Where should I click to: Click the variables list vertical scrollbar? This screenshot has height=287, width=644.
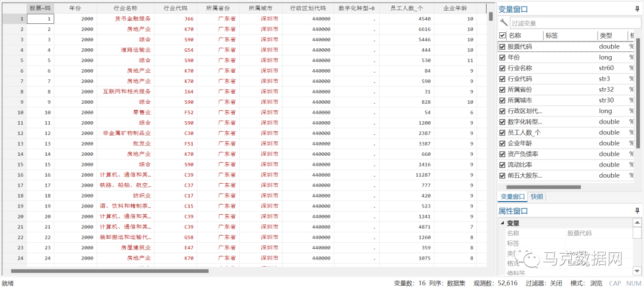pyautogui.click(x=638, y=93)
